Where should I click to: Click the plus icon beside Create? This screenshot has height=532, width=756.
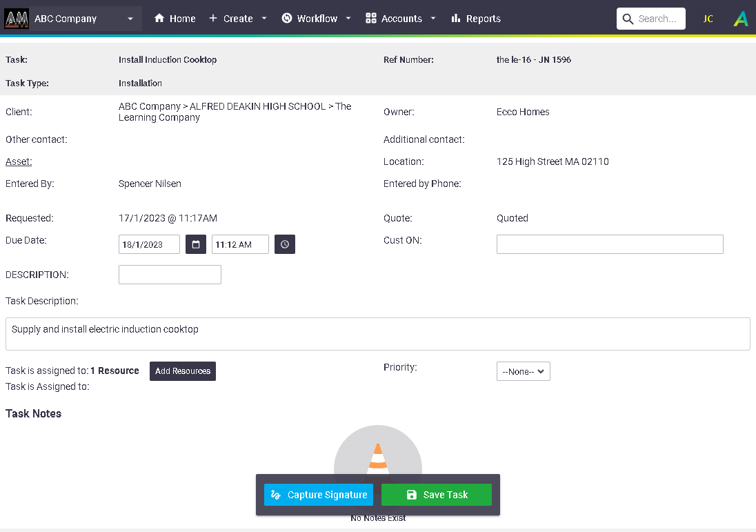213,19
